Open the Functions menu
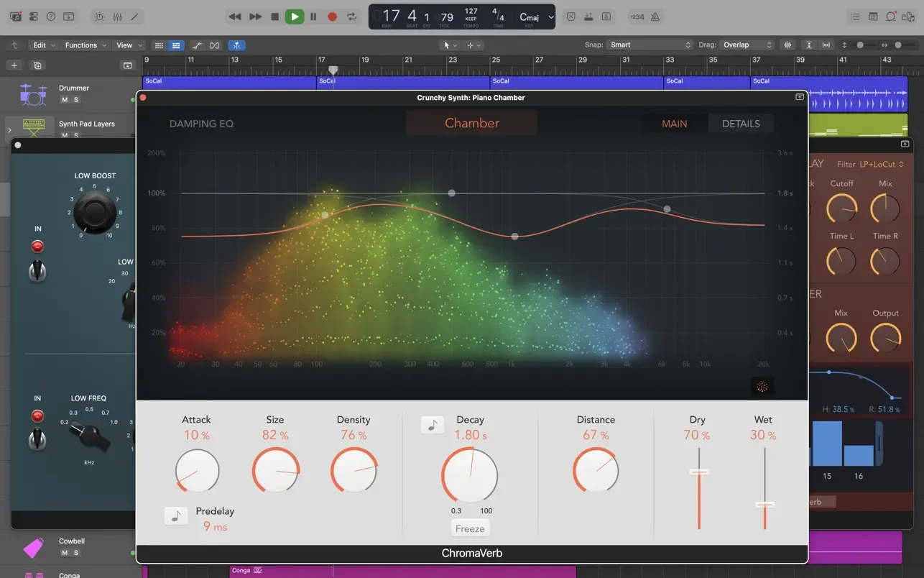The width and height of the screenshot is (924, 578). [86, 45]
